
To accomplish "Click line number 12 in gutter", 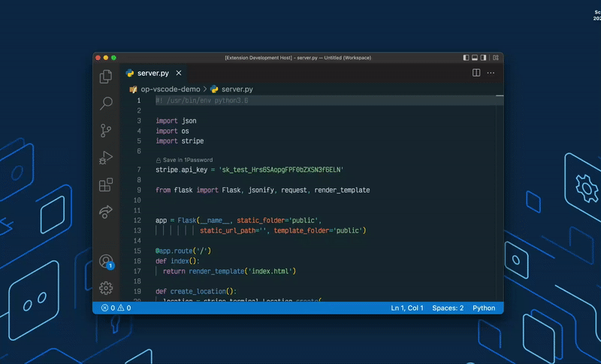I will tap(137, 221).
